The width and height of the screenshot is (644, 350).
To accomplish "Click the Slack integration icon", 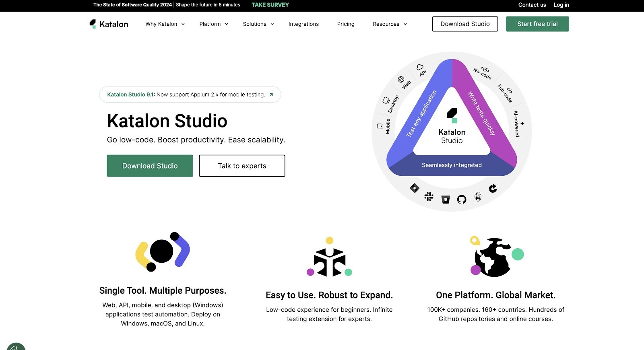I will tap(429, 196).
